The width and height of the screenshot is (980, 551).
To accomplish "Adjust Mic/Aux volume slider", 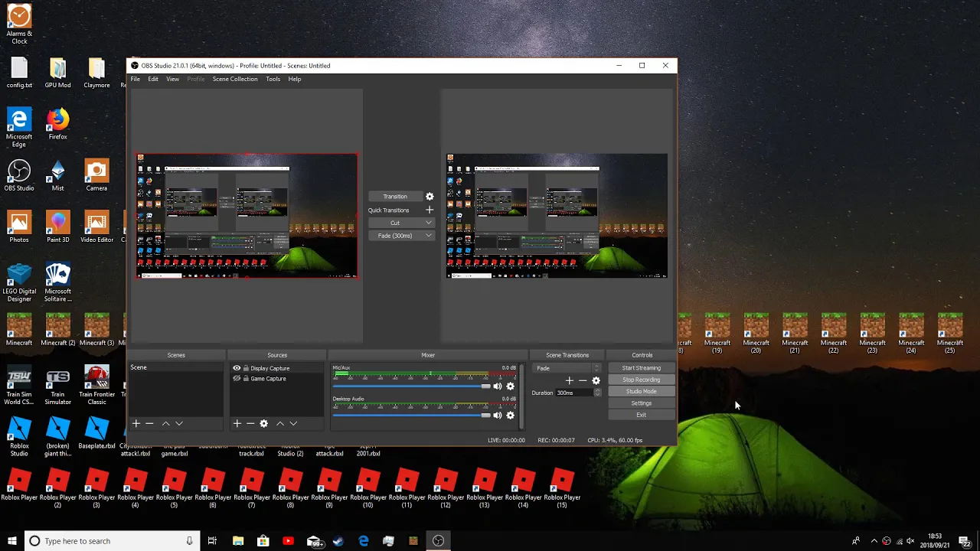I will pyautogui.click(x=411, y=386).
